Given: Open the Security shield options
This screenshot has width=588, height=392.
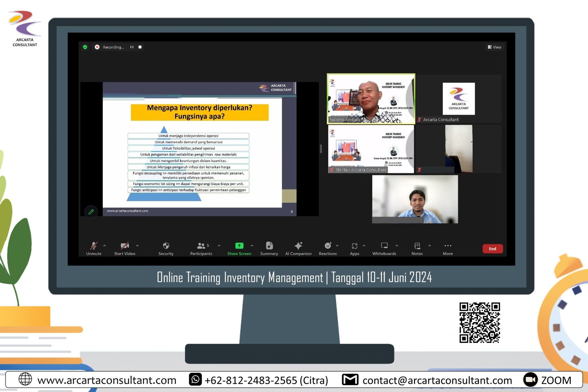Looking at the screenshot, I should 166,246.
